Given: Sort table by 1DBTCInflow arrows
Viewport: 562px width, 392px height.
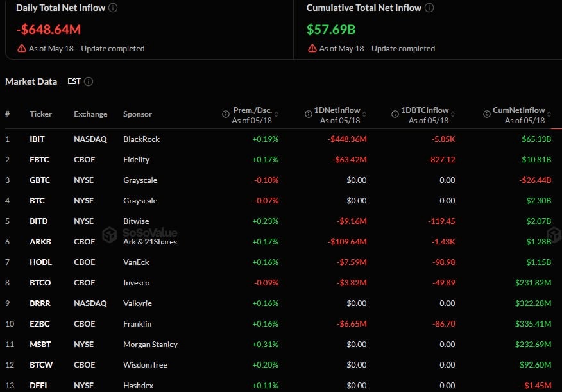Looking at the screenshot, I should coord(453,114).
